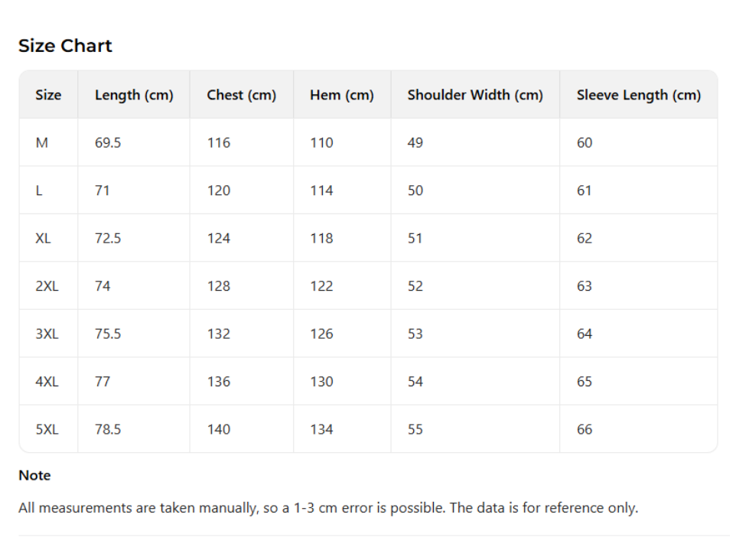Viewport: 736px width, 560px height.
Task: Select the 3XL size cell
Action: coord(47,334)
